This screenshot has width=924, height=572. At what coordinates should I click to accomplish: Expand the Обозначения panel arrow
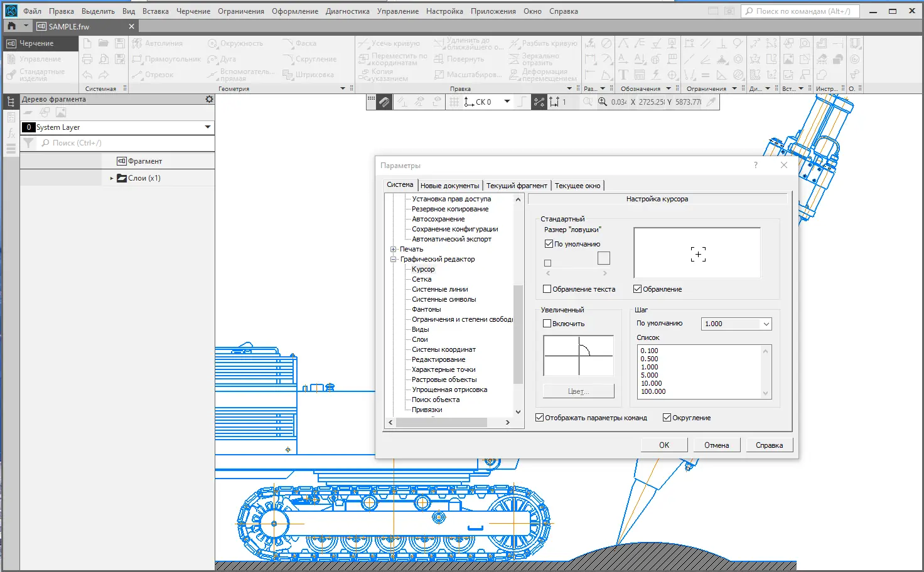pyautogui.click(x=669, y=88)
